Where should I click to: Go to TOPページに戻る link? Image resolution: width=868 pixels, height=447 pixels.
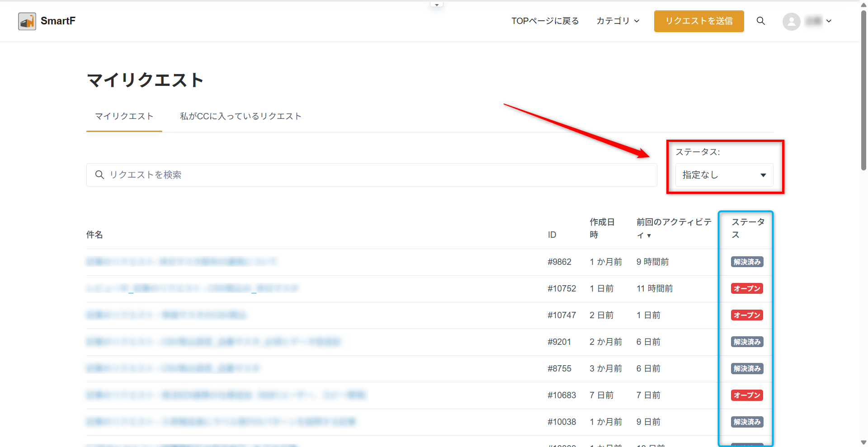(x=545, y=21)
